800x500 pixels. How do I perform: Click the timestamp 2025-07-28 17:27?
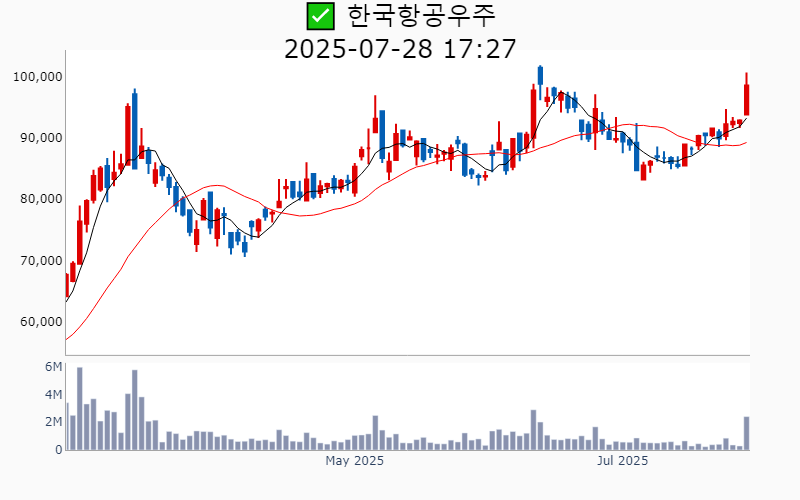pyautogui.click(x=400, y=49)
